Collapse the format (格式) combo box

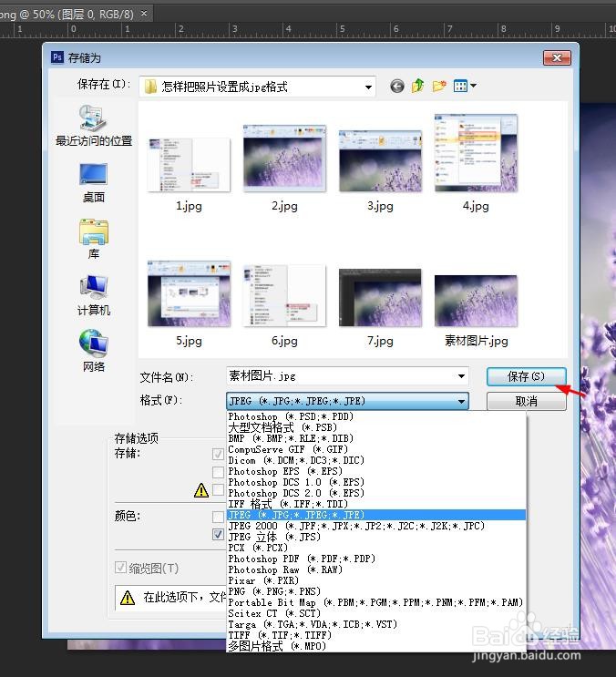[461, 401]
